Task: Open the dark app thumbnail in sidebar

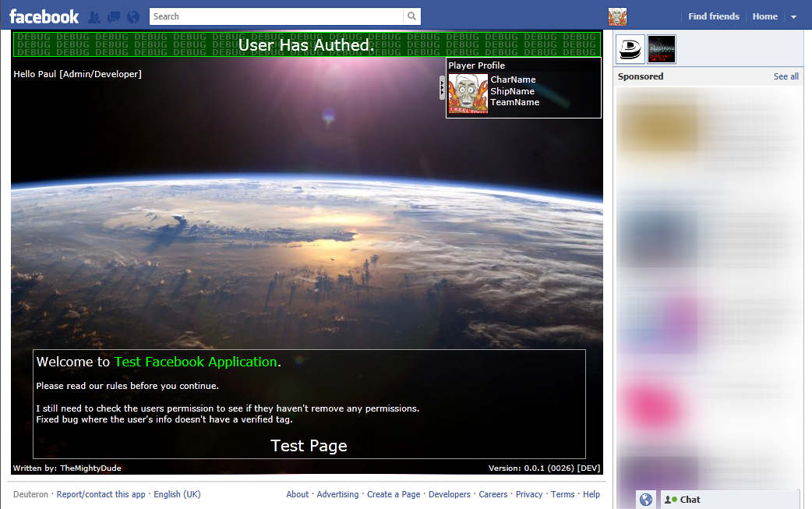Action: point(662,49)
